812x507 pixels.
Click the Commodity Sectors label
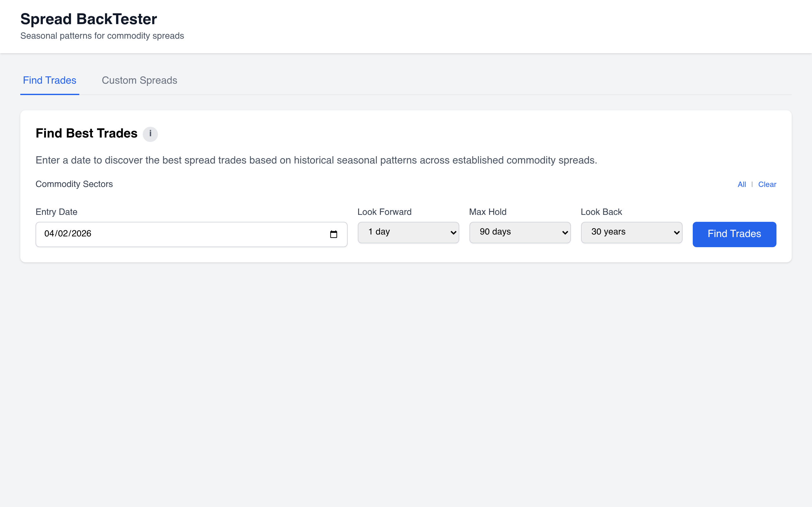point(74,184)
